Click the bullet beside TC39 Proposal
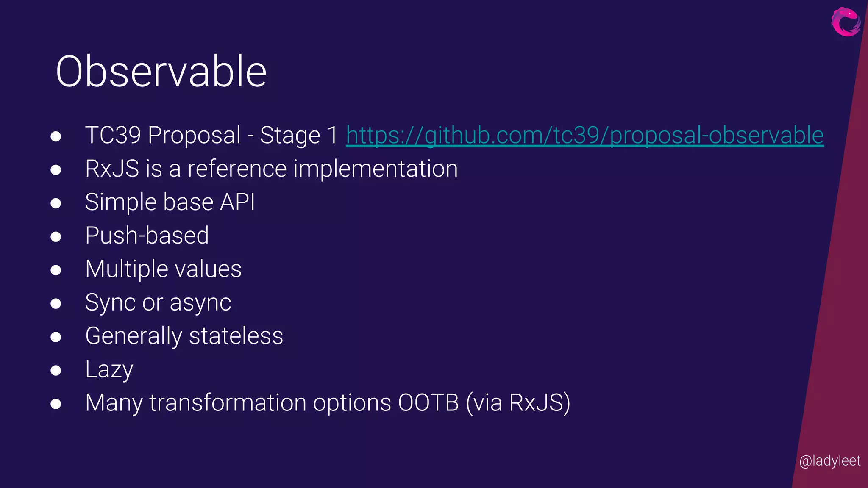 click(x=56, y=136)
